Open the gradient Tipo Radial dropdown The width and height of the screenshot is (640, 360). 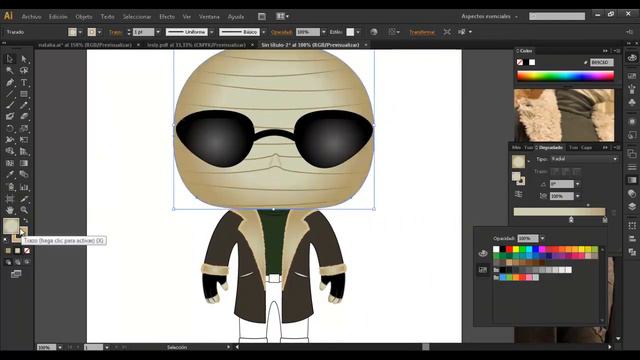[x=584, y=159]
